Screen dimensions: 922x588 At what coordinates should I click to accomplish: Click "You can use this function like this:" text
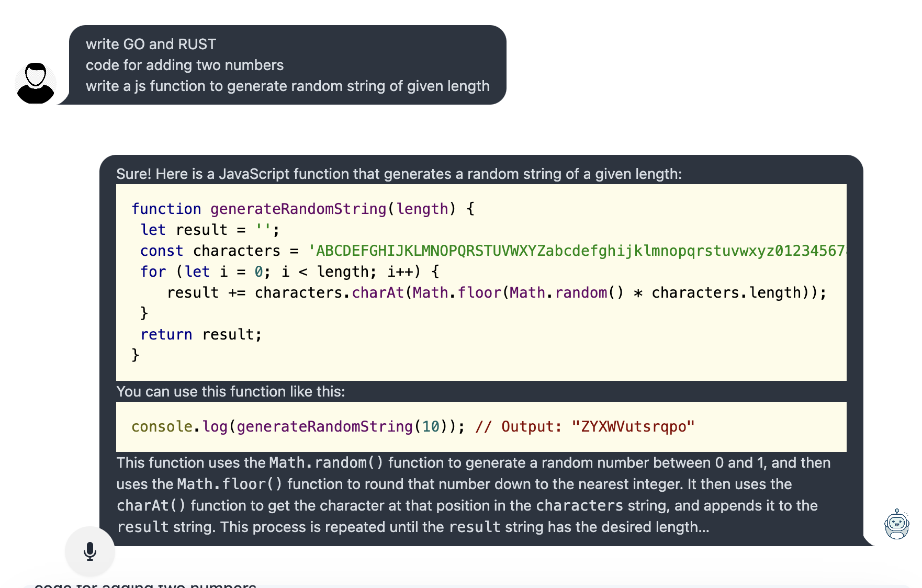point(230,392)
